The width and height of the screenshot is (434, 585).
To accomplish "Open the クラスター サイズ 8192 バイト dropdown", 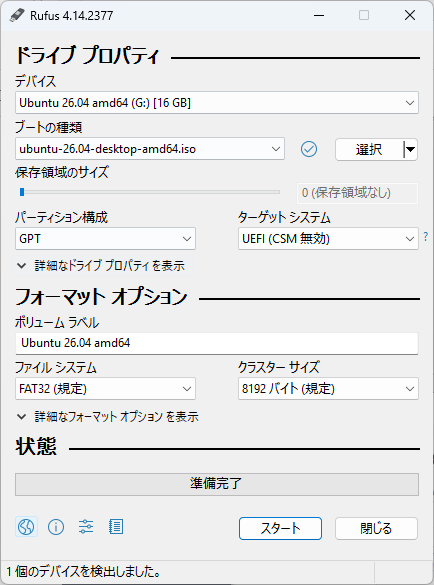I will pos(328,389).
